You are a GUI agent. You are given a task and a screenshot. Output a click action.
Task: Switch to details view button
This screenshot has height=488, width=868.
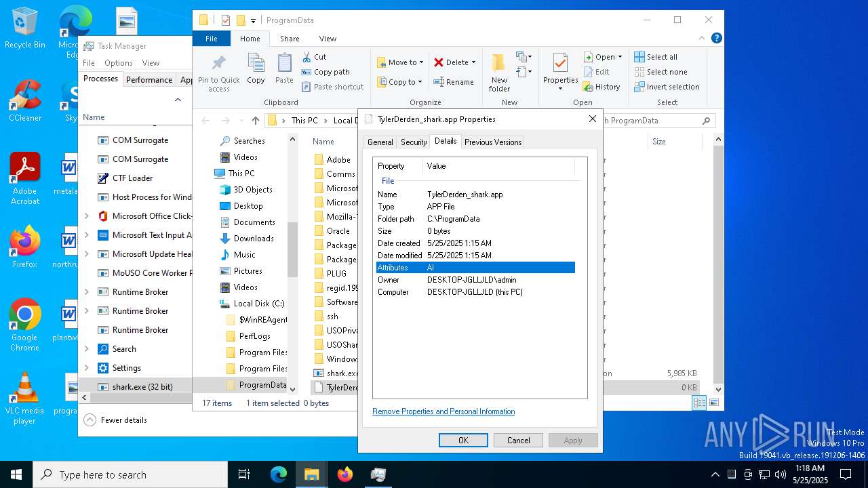[699, 403]
